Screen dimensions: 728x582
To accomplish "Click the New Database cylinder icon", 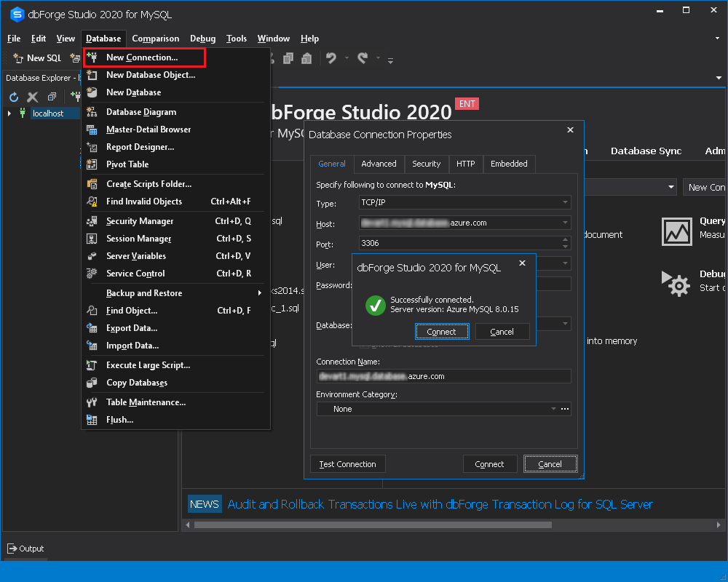I will point(92,92).
